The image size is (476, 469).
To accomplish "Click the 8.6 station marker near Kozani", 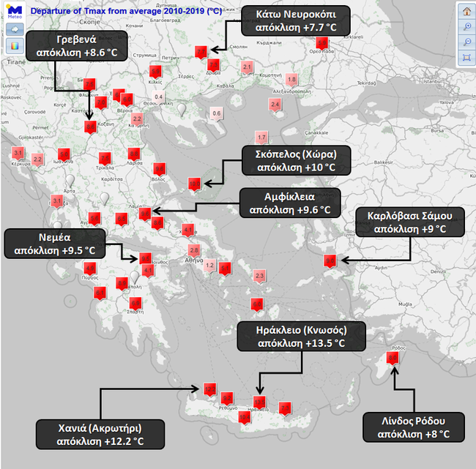I will [91, 127].
